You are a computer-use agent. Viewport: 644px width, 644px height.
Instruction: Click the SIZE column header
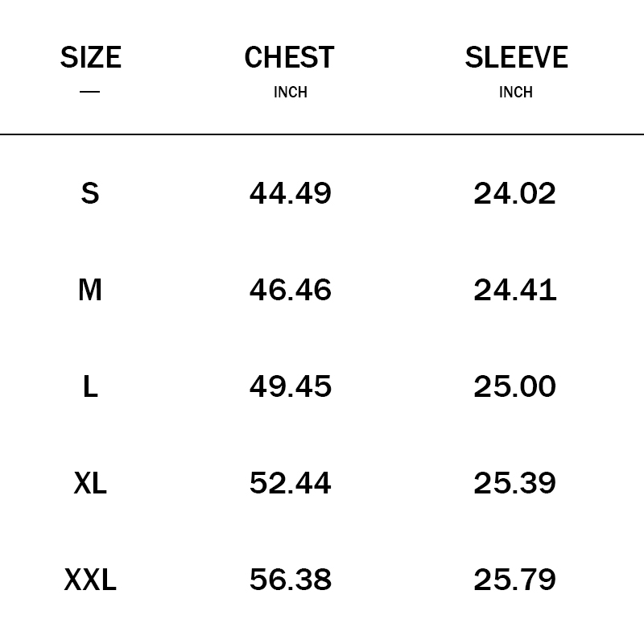pyautogui.click(x=90, y=58)
